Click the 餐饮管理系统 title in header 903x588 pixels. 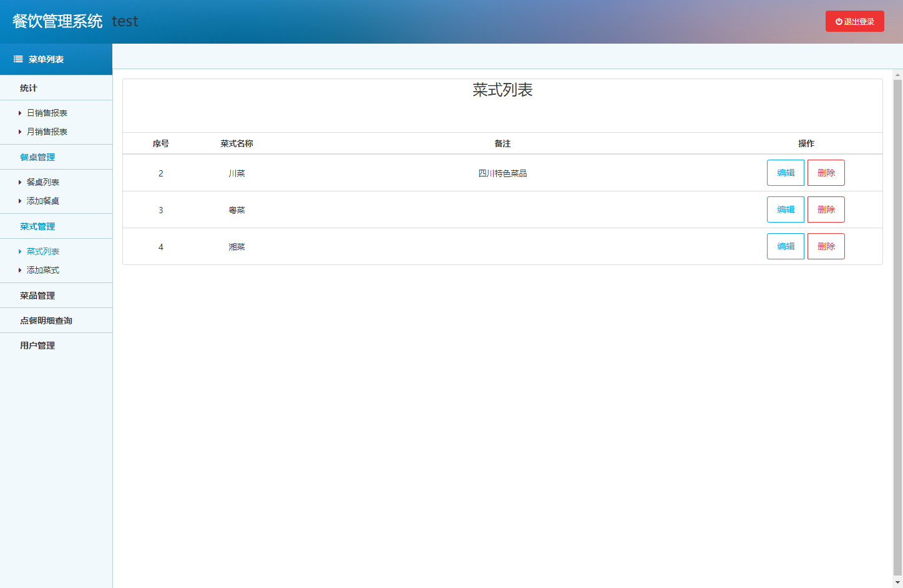click(x=57, y=21)
